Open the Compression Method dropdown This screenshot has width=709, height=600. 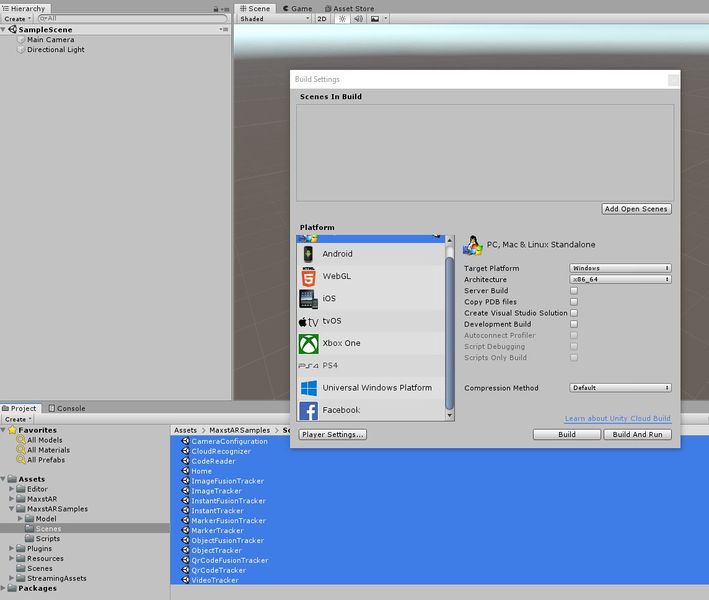click(x=620, y=388)
